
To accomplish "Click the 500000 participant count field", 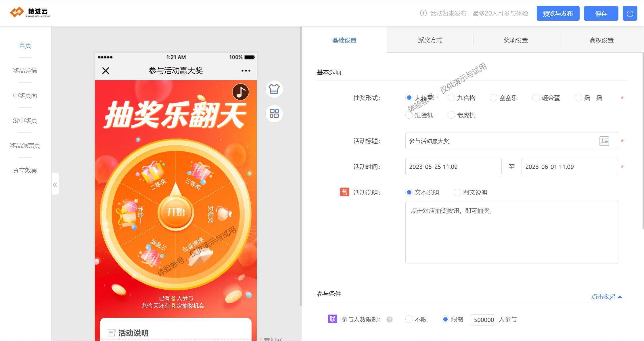I will (x=482, y=320).
